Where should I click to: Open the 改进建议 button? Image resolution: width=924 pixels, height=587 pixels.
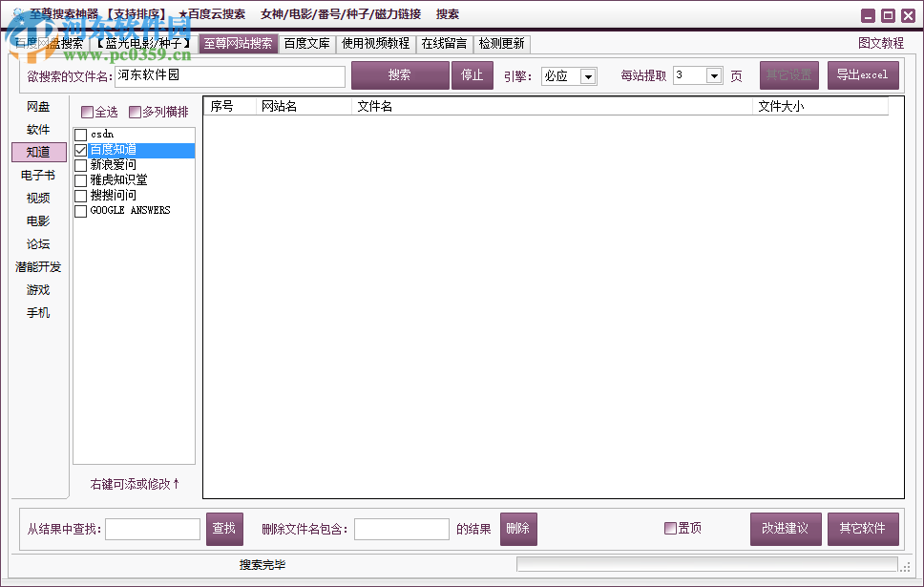(786, 529)
